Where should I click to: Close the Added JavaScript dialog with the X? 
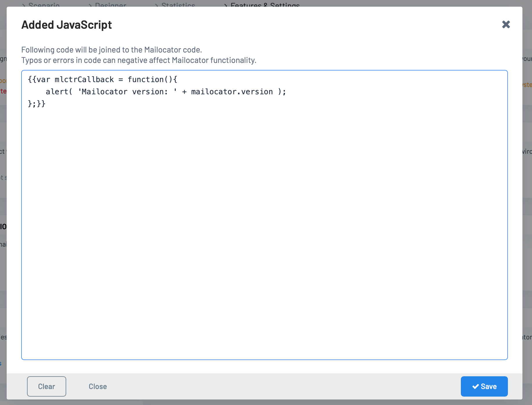point(506,24)
